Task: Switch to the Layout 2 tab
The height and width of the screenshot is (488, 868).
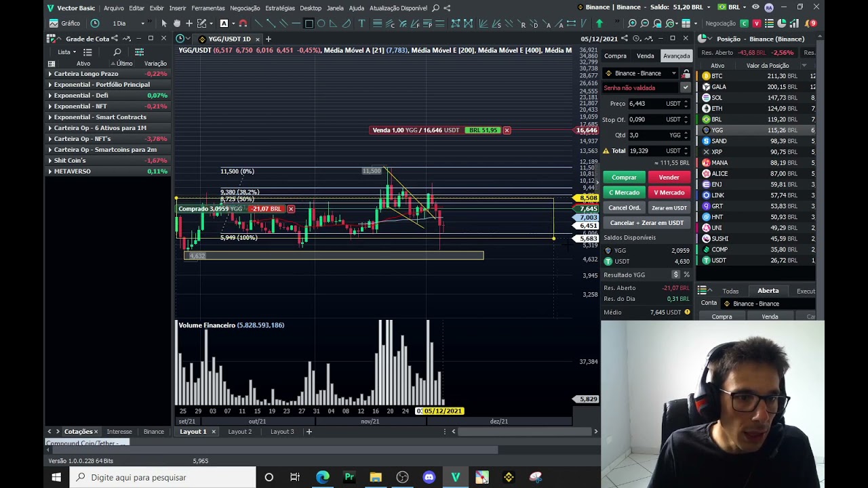Action: click(x=239, y=432)
